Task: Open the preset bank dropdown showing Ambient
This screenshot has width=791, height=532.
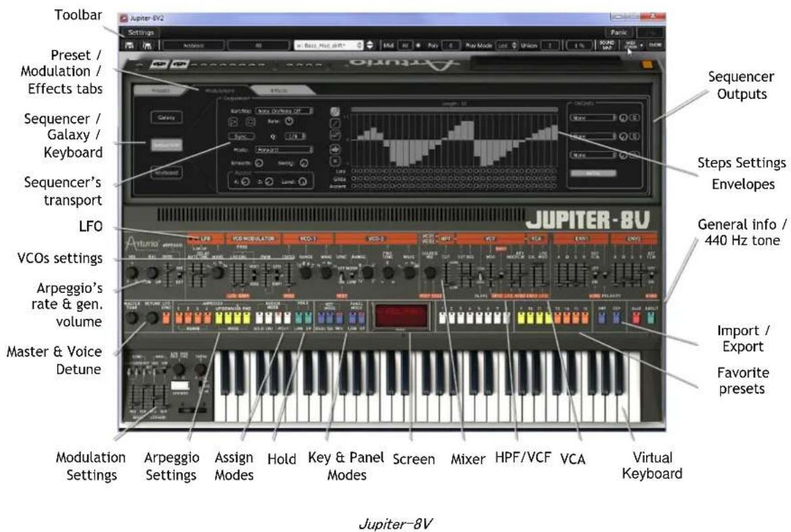Action: [x=193, y=45]
